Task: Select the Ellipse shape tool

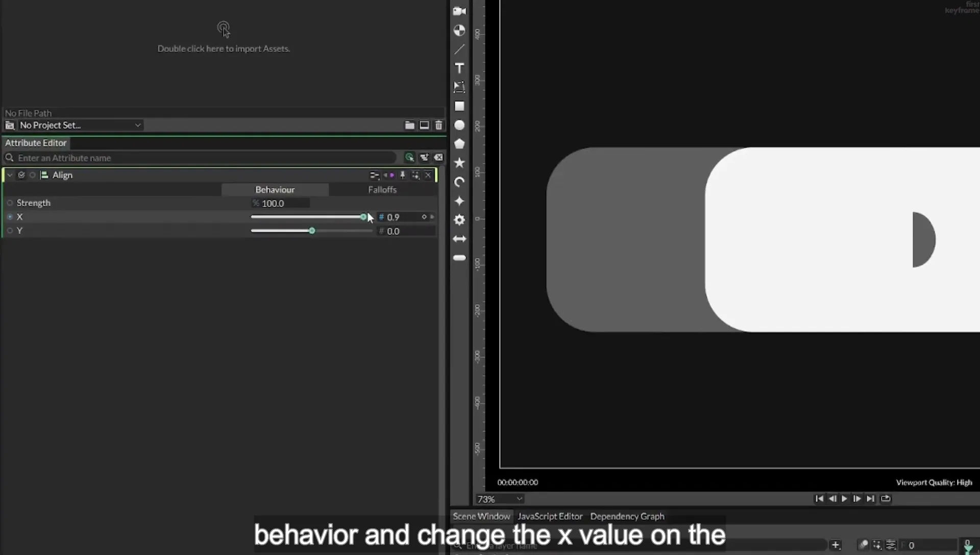Action: click(459, 125)
